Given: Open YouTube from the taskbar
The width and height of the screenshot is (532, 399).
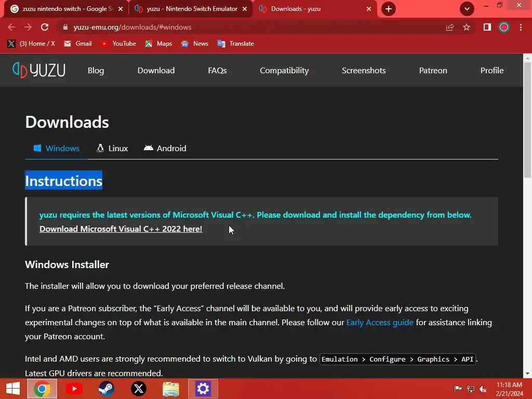Looking at the screenshot, I should tap(74, 389).
